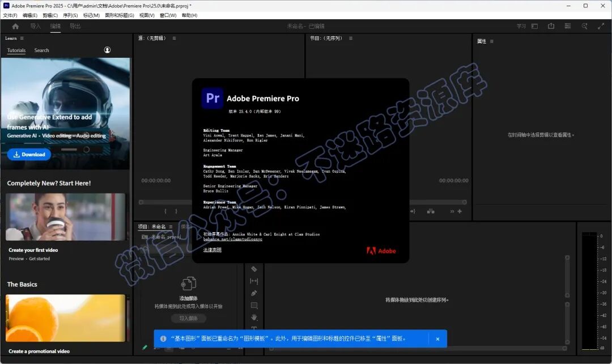The height and width of the screenshot is (364, 612).
Task: Toggle full-screen arrows icon in header
Action: (x=601, y=26)
